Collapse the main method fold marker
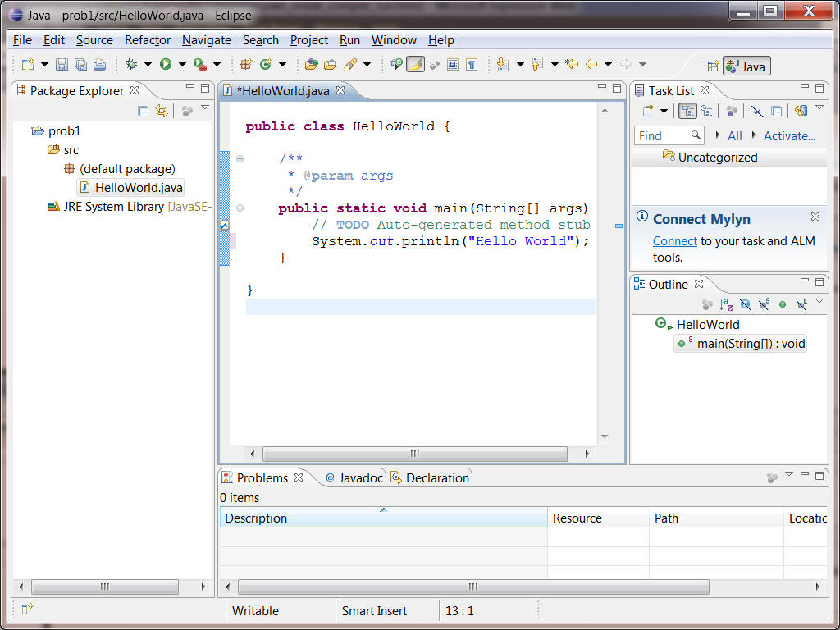Screen dimensions: 840x630 pos(240,208)
